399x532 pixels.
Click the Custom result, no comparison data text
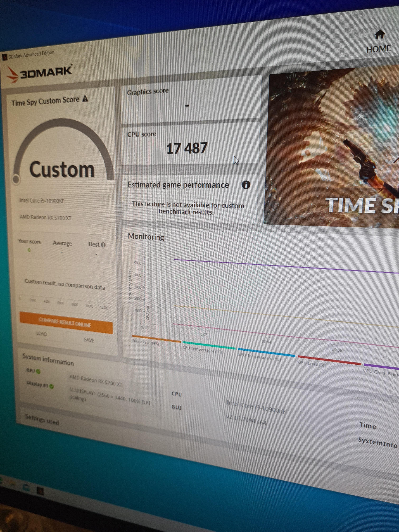tap(65, 284)
